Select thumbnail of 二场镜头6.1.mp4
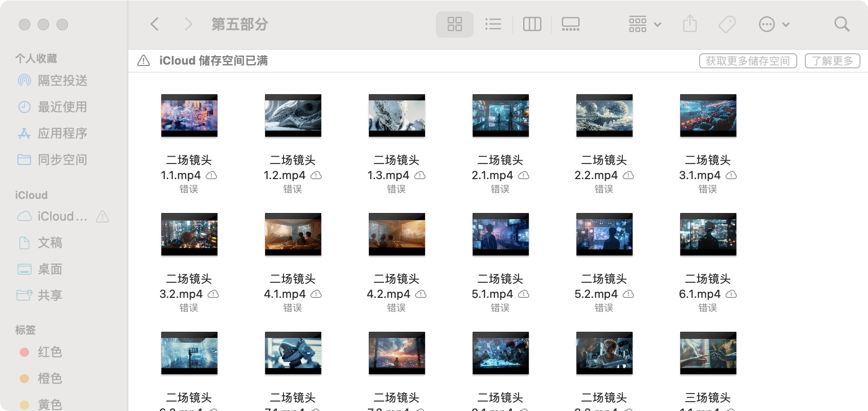The height and width of the screenshot is (411, 868). click(x=708, y=234)
